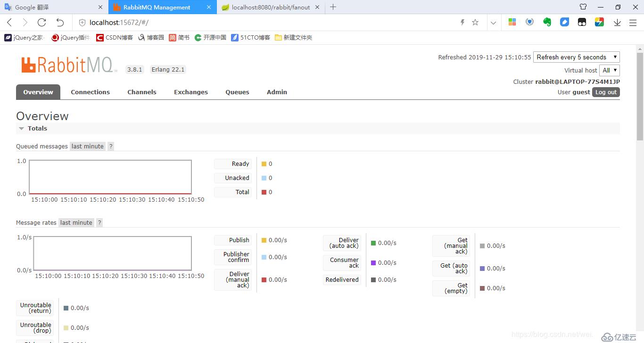Open the jQuery插件 bookmark

[70, 38]
